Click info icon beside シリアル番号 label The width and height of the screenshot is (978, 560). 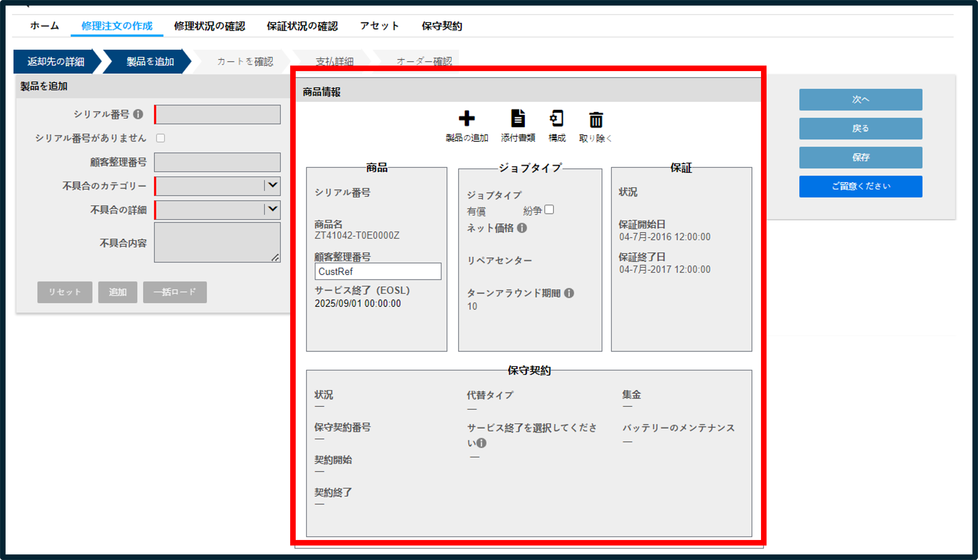pyautogui.click(x=138, y=114)
